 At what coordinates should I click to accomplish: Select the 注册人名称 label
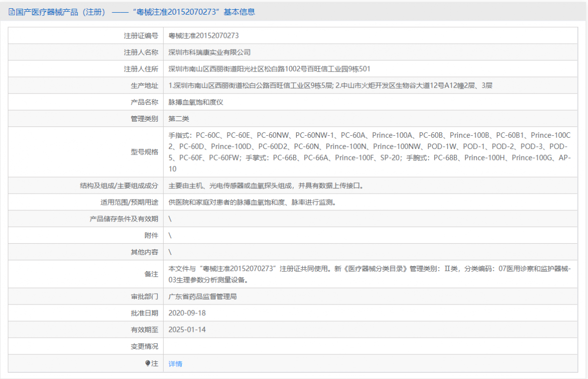[x=141, y=52]
